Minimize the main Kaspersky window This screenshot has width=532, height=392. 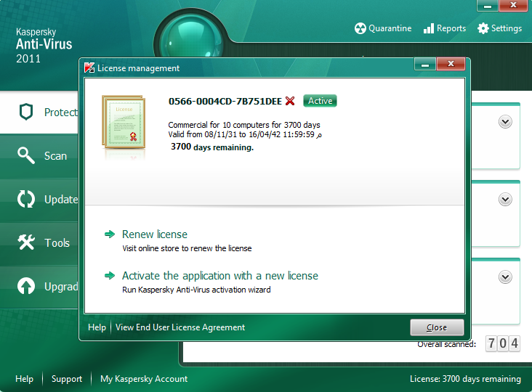click(x=488, y=6)
